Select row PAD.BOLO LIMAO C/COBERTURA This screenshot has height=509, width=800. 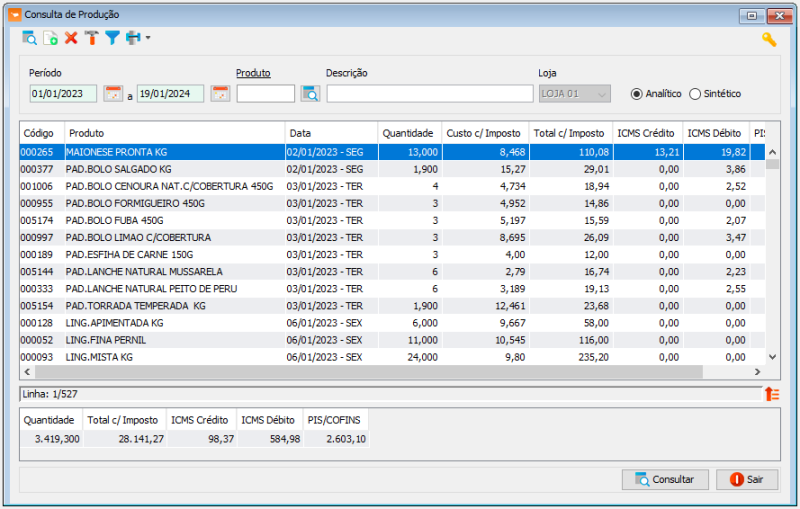tap(392, 238)
